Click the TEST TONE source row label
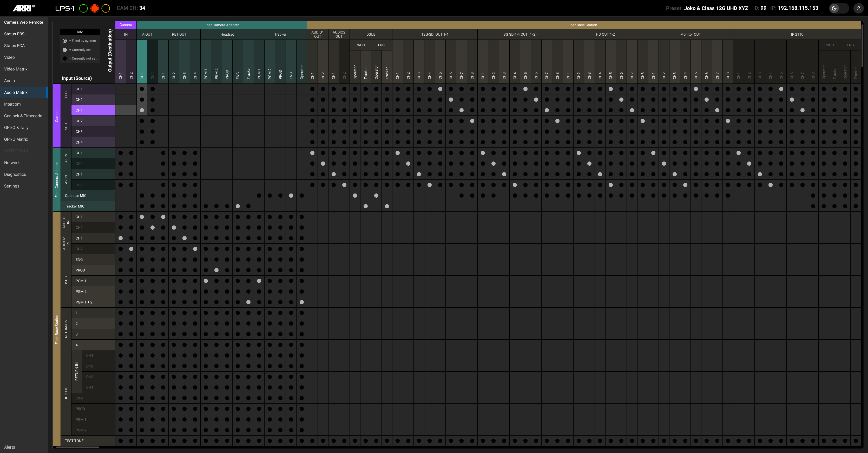 coord(74,441)
